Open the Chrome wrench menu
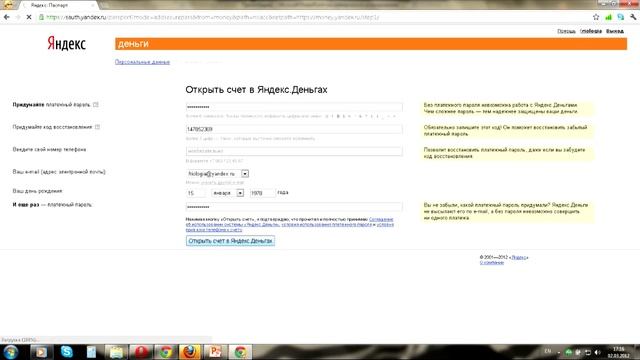Image resolution: width=640 pixels, height=360 pixels. click(x=633, y=17)
